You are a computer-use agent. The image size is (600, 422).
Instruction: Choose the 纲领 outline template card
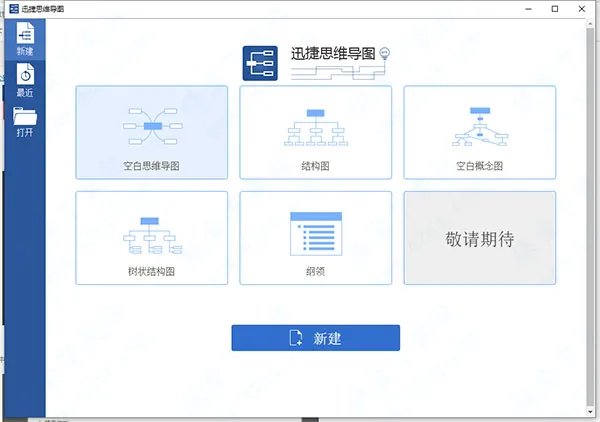[x=316, y=238]
